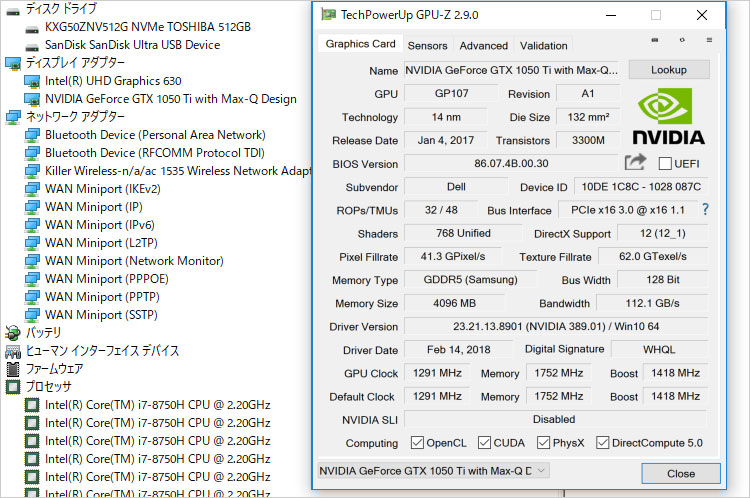The height and width of the screenshot is (498, 750).
Task: Toggle the DirectCompute 5.0 checkbox
Action: (602, 443)
